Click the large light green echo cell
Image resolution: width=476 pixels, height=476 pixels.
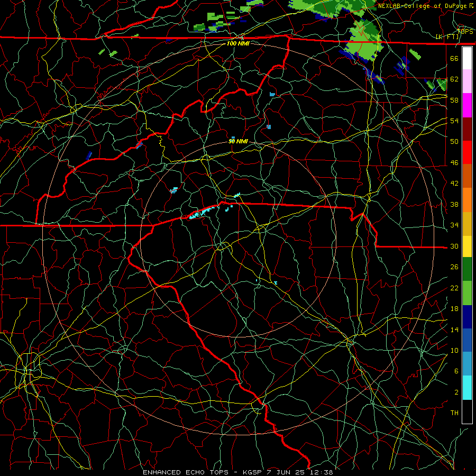tap(364, 40)
